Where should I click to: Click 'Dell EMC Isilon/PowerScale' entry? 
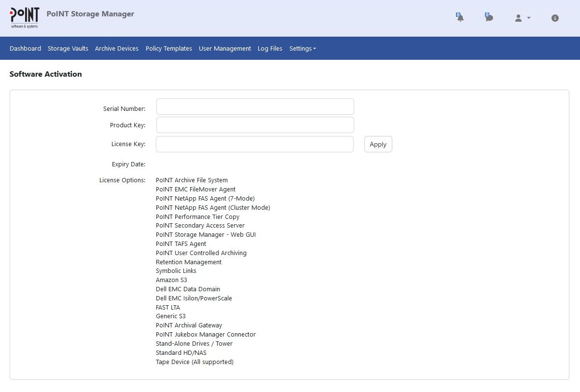tap(194, 298)
